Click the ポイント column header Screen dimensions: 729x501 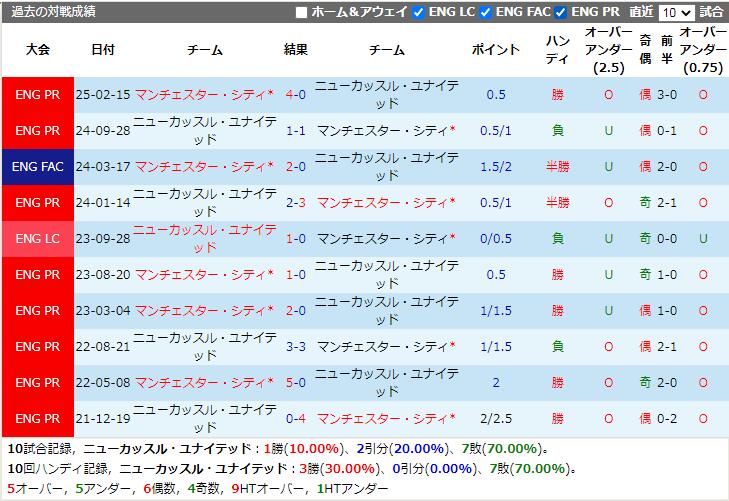tap(495, 50)
